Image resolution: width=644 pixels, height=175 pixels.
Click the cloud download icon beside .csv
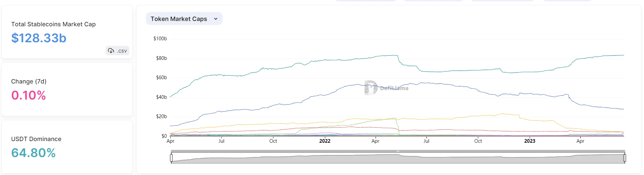pos(111,51)
